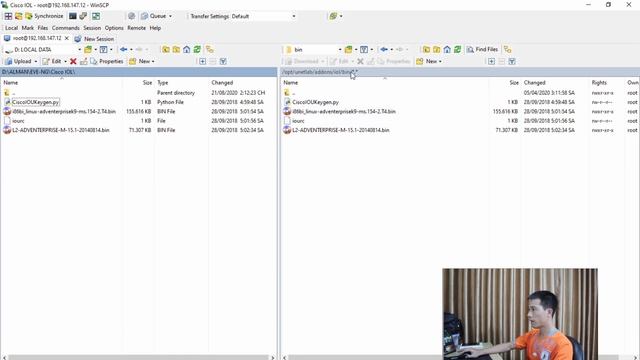The width and height of the screenshot is (640, 360).
Task: Click the remote Invert Selection icon
Action: coord(512,61)
